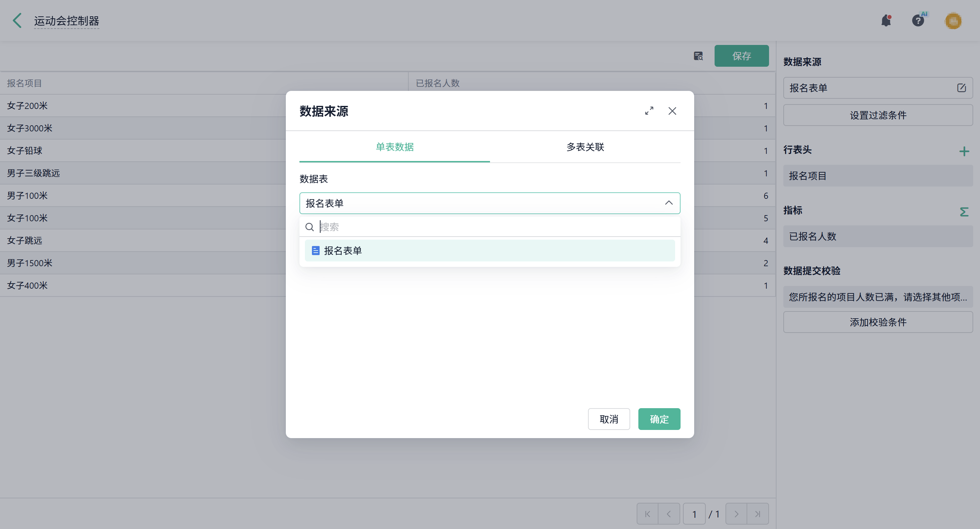Screen dimensions: 980x529
Task: Click the data preview icon beside 保存
Action: click(x=698, y=56)
